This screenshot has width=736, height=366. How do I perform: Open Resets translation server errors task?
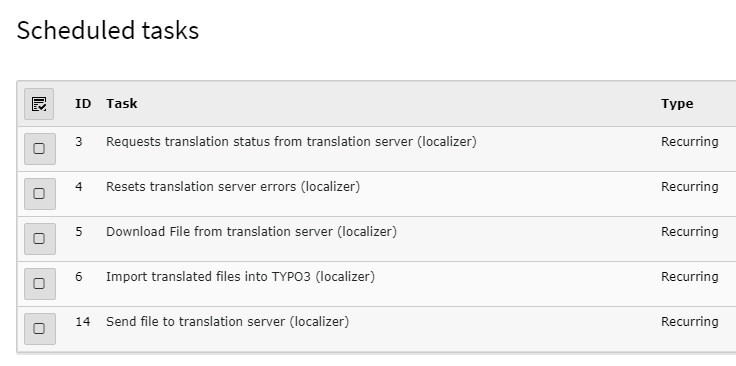(233, 187)
